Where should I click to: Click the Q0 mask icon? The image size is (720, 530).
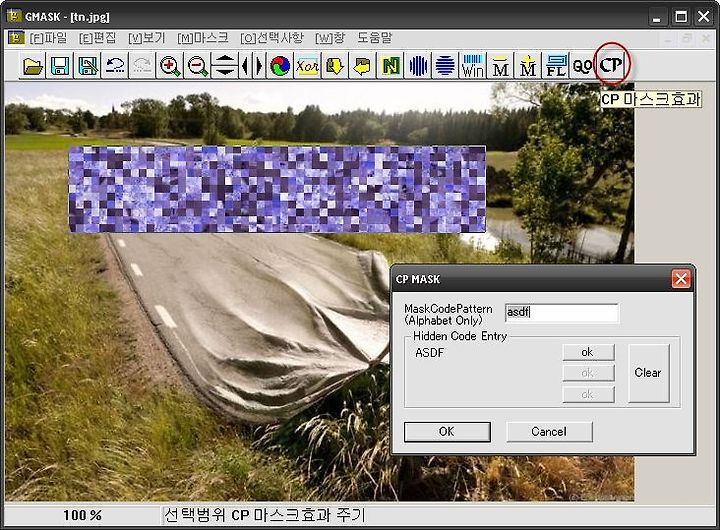pos(582,66)
